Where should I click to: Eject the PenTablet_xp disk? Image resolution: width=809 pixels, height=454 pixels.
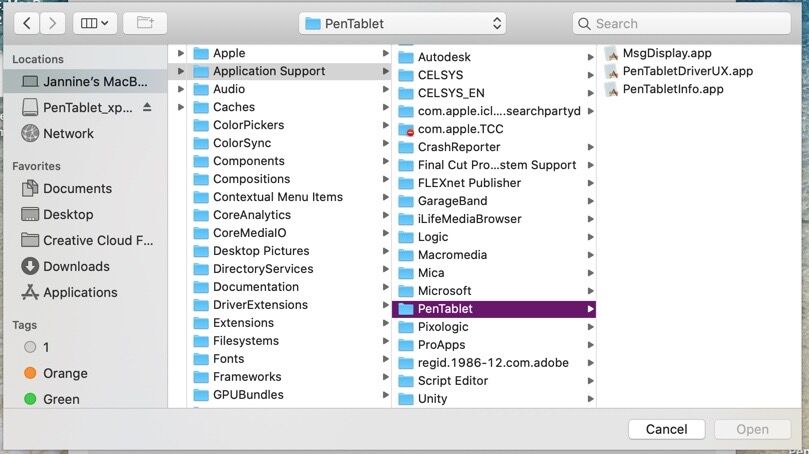147,107
